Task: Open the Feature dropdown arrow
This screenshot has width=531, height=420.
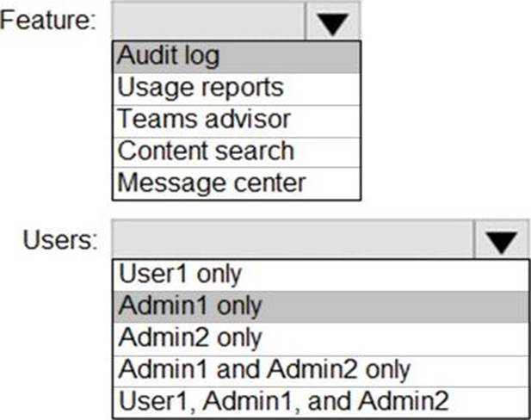Action: tap(331, 22)
